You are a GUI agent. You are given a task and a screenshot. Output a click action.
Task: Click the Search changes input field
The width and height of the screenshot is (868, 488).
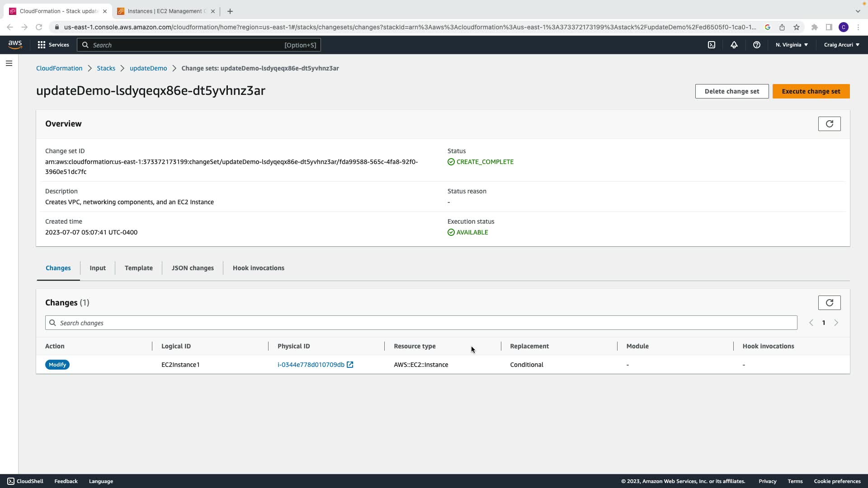(420, 323)
